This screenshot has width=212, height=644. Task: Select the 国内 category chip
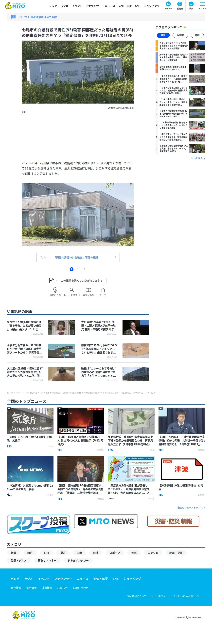pos(30,553)
